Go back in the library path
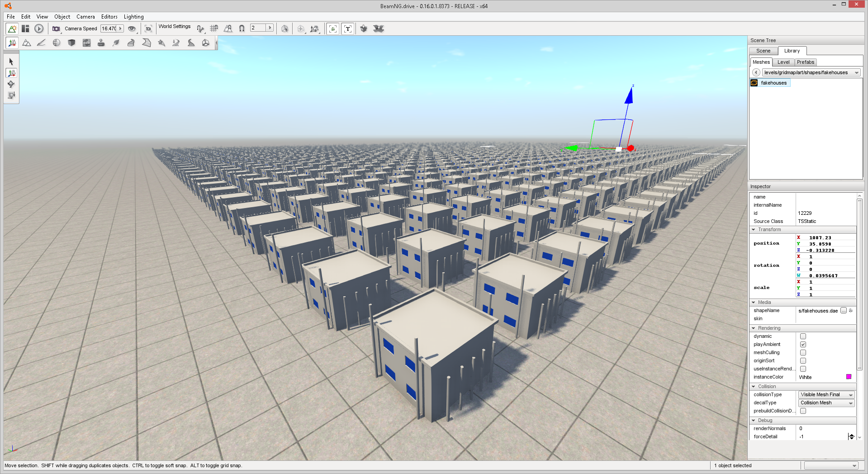The height and width of the screenshot is (474, 868). point(756,72)
